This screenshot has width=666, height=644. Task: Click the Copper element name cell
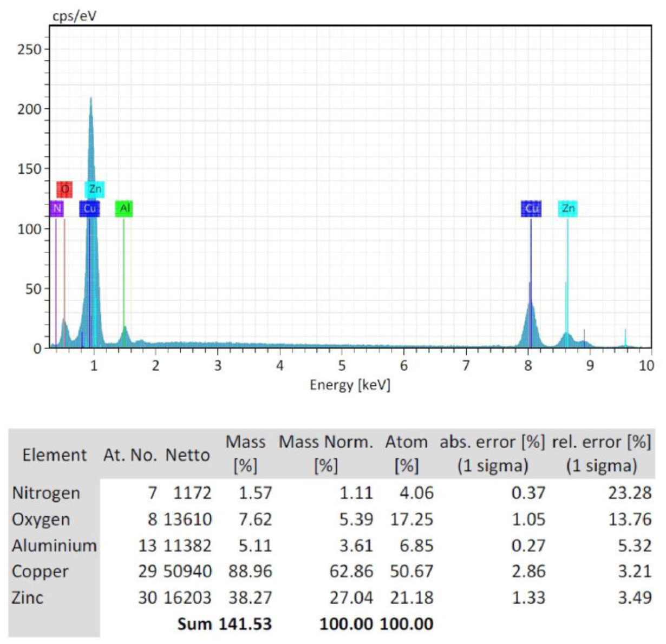[40, 571]
